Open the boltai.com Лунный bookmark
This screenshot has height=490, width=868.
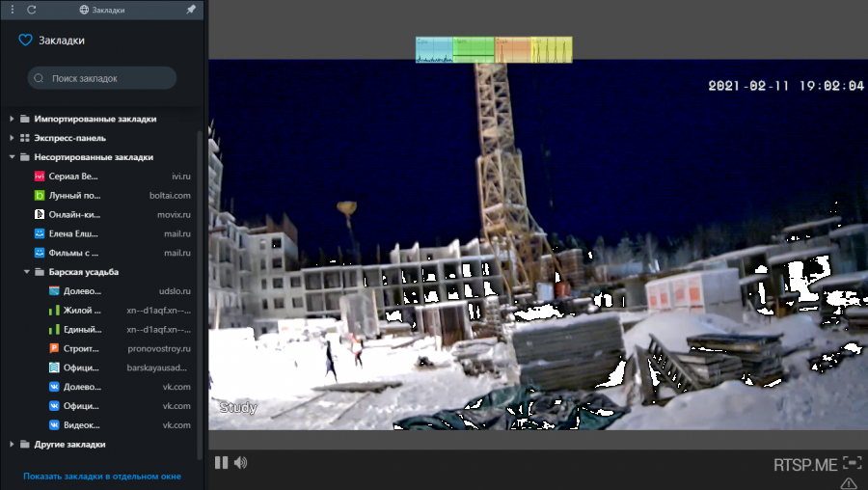75,196
